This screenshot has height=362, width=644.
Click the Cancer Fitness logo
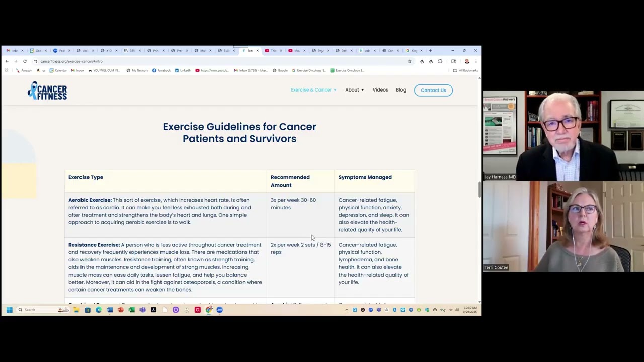coord(47,90)
